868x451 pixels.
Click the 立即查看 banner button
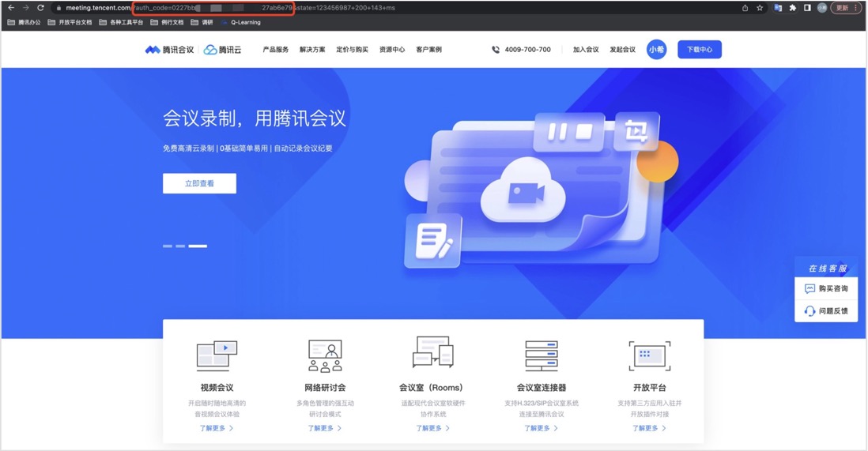[199, 183]
